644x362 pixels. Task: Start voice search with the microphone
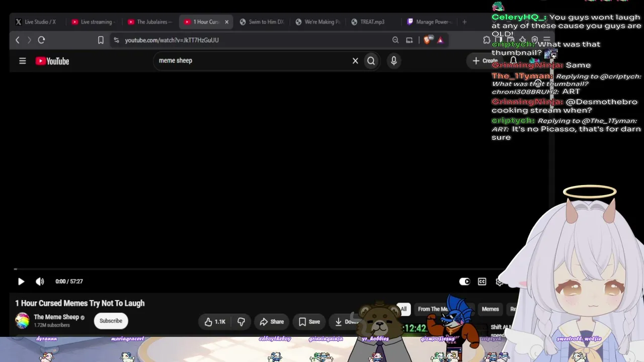click(393, 61)
